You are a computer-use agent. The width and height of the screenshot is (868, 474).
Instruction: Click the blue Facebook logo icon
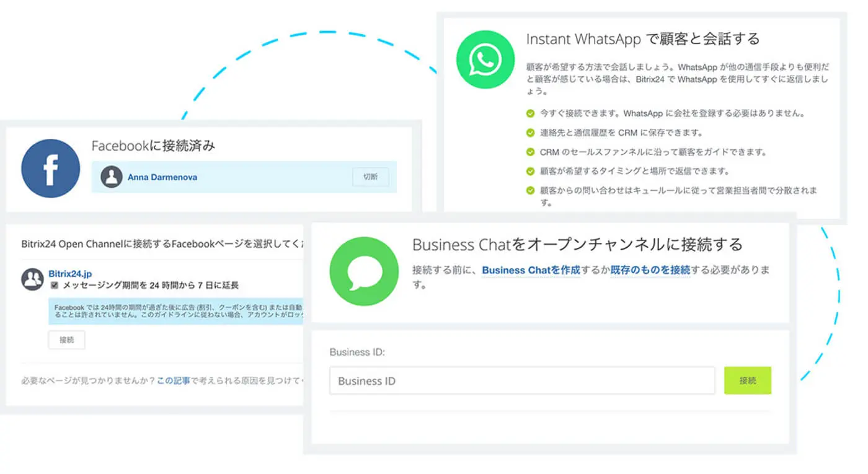pyautogui.click(x=50, y=168)
